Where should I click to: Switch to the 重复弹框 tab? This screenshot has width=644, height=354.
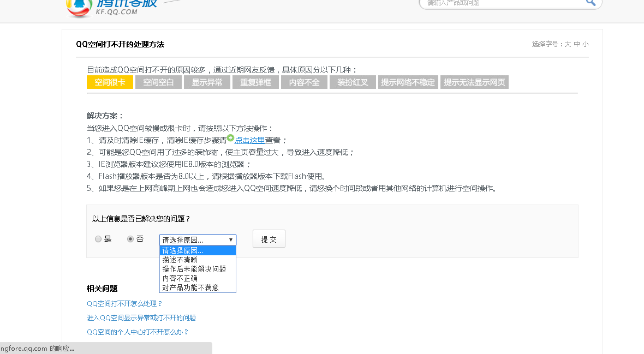click(255, 82)
